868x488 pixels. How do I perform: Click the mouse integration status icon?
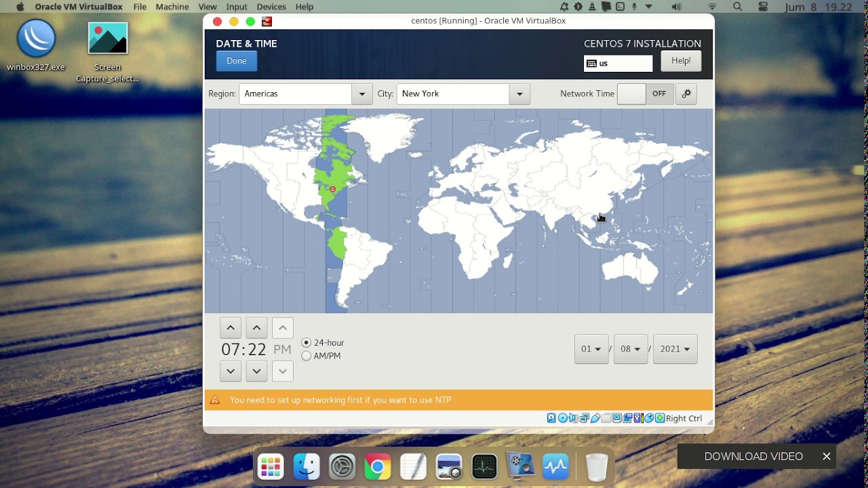[x=649, y=418]
